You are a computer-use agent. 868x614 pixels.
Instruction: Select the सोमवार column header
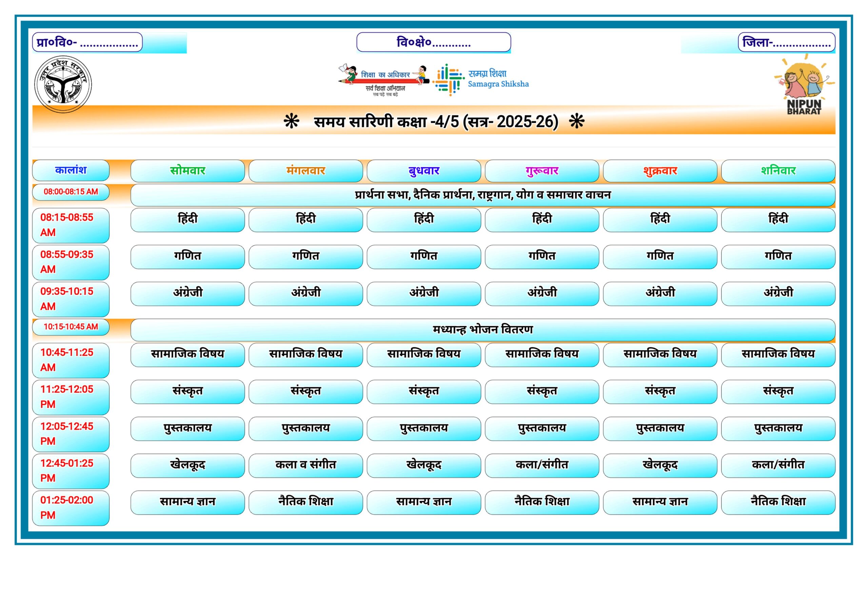click(188, 171)
